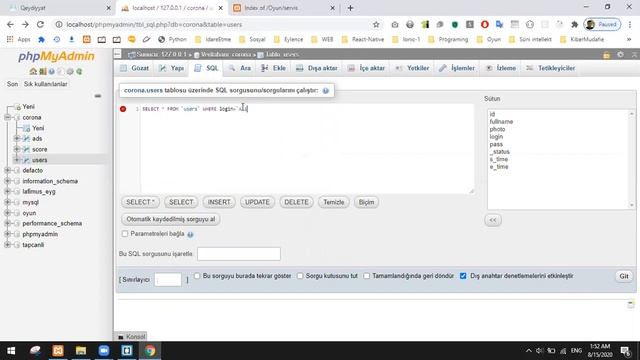This screenshot has width=640, height=360.
Task: Open the Konsol bar at bottom
Action: click(131, 337)
